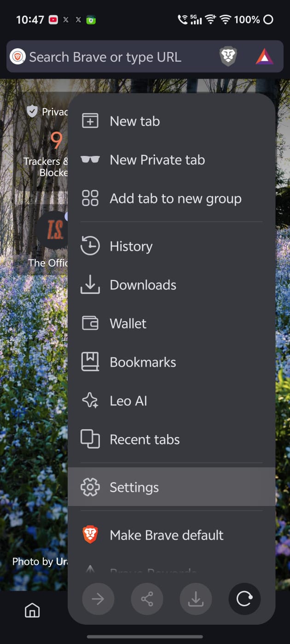Tap the search engine icon in address bar

click(x=17, y=57)
